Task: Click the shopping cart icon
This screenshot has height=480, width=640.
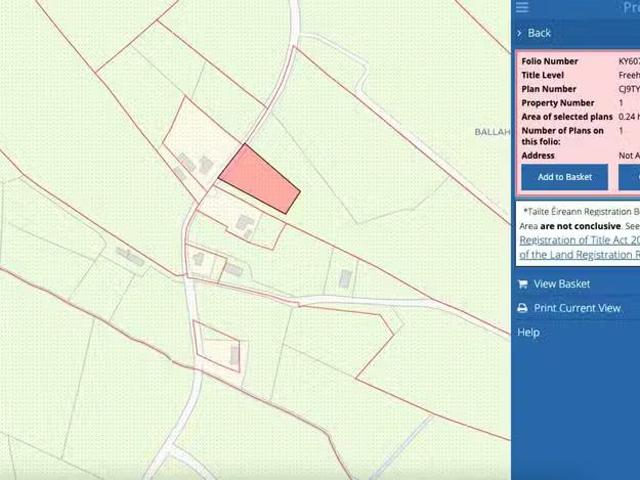Action: pyautogui.click(x=522, y=284)
